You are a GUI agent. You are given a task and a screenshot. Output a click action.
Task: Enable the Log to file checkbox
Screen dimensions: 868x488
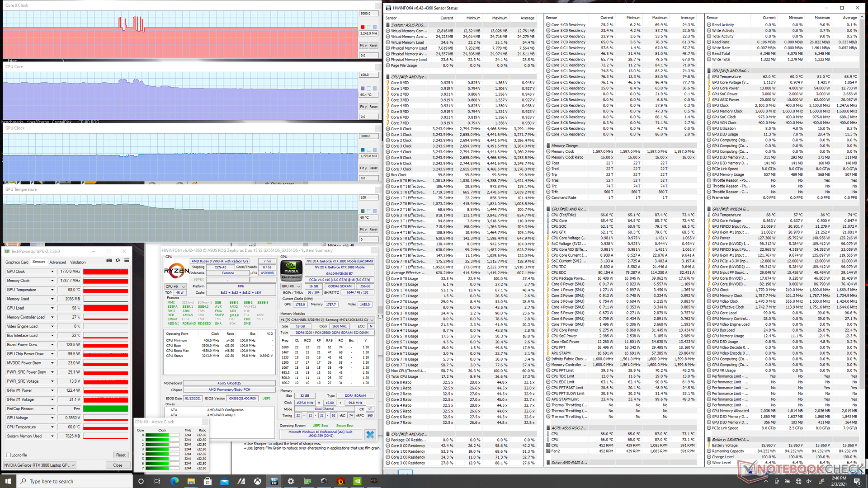point(8,455)
